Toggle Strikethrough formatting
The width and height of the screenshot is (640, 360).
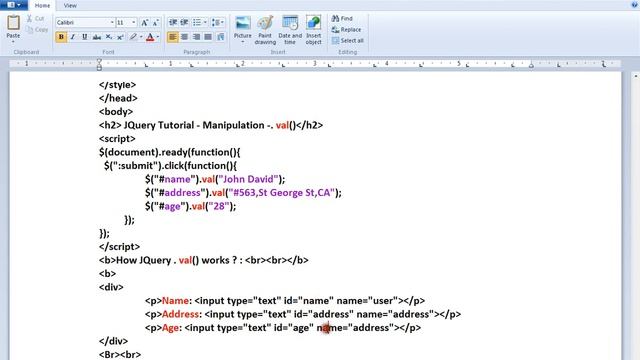(97, 37)
